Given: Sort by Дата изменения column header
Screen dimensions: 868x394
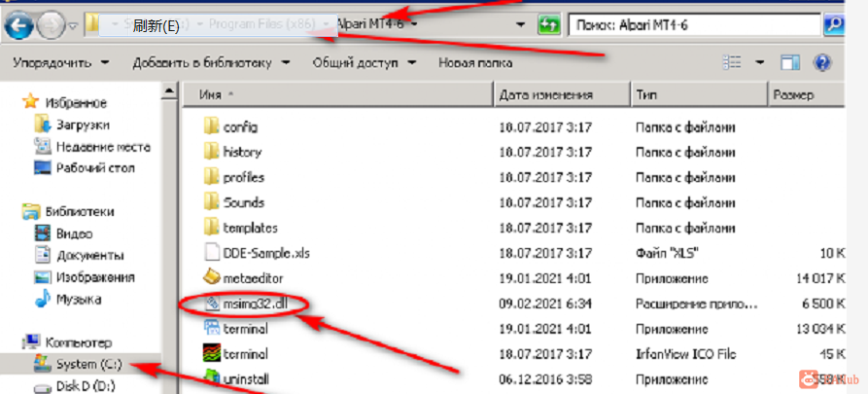Looking at the screenshot, I should coord(561,94).
